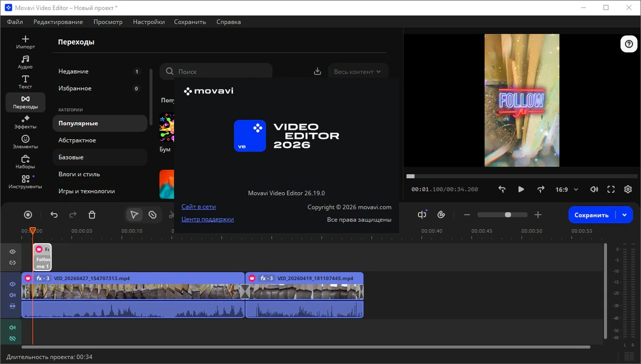The width and height of the screenshot is (641, 364).
Task: Open the Эффекты panel
Action: point(25,122)
